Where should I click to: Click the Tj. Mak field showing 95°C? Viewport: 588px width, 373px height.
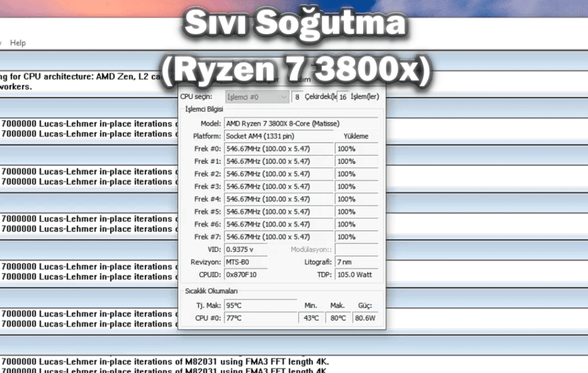click(260, 305)
